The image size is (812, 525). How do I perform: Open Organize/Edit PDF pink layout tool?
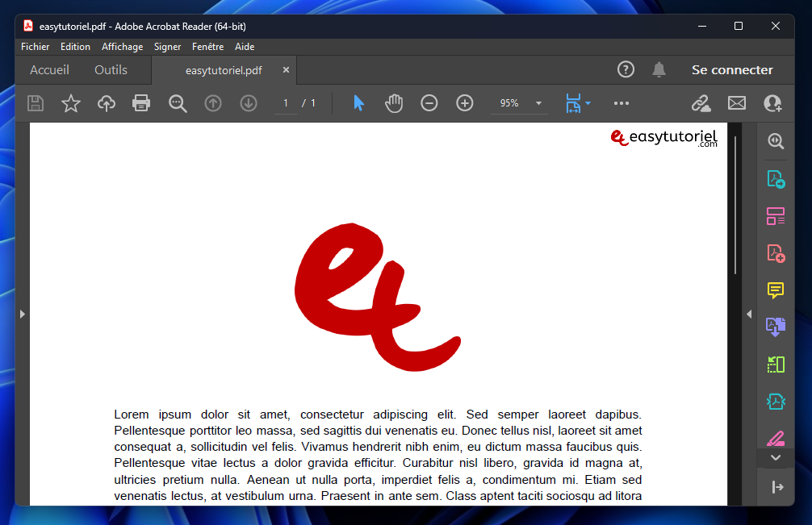pos(775,215)
